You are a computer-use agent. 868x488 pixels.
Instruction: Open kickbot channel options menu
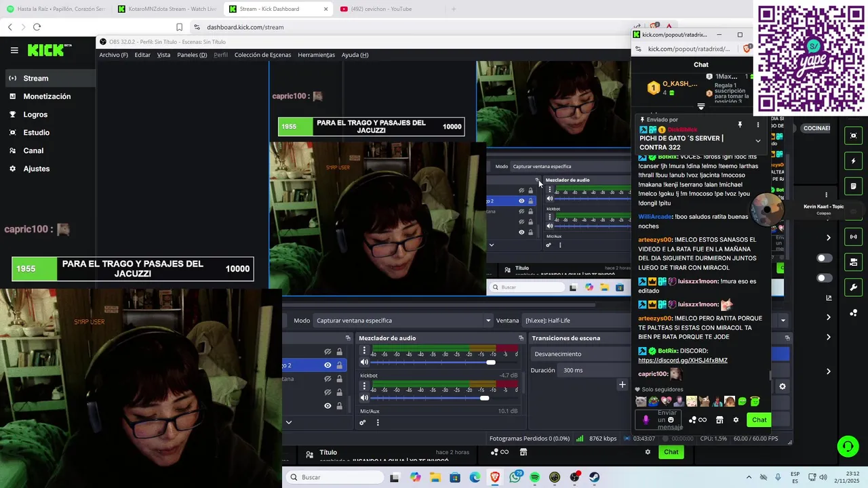(364, 386)
